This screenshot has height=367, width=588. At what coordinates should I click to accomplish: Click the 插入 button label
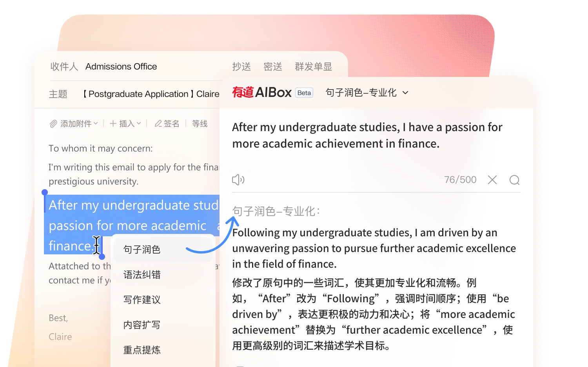127,124
